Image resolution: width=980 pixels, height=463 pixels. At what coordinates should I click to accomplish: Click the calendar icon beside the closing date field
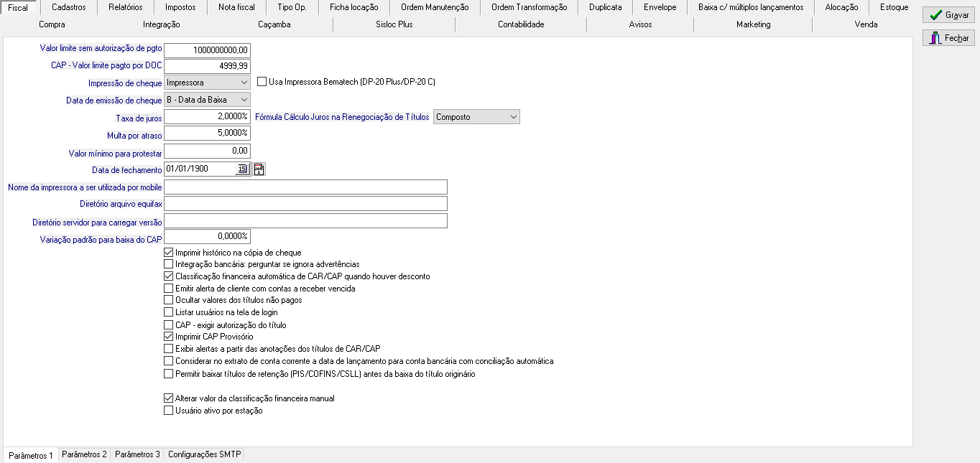(x=259, y=169)
